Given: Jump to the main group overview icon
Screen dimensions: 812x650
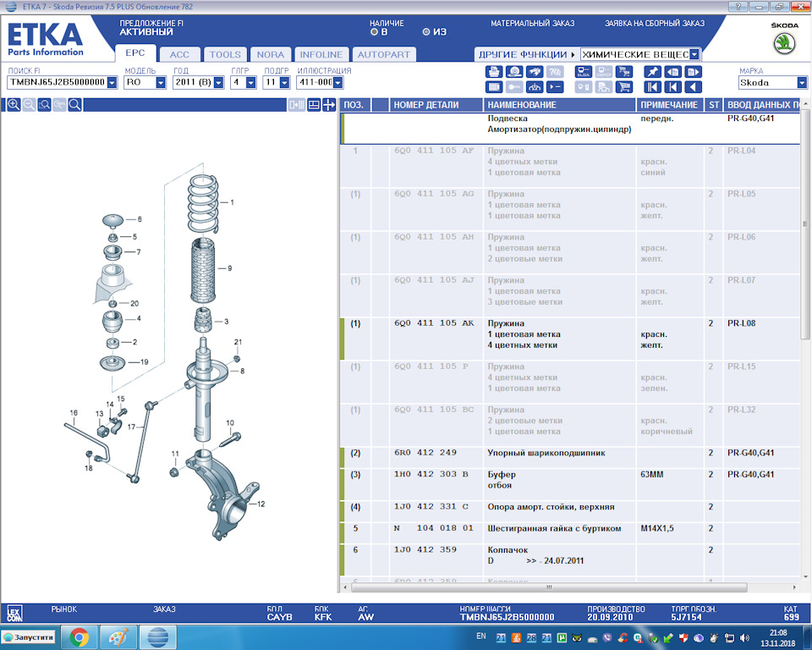Looking at the screenshot, I should [x=652, y=87].
